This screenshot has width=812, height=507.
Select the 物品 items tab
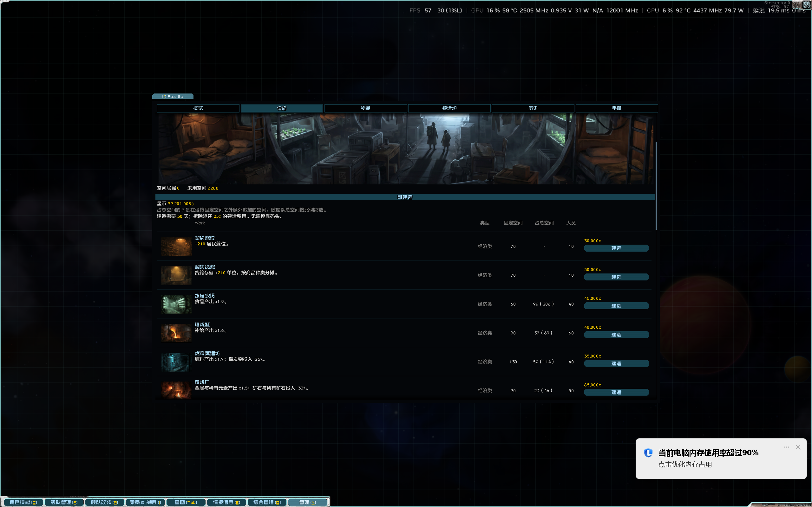coord(365,108)
